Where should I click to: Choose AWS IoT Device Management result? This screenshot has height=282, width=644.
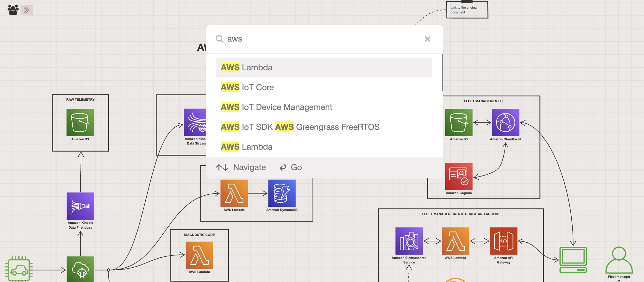(x=324, y=107)
